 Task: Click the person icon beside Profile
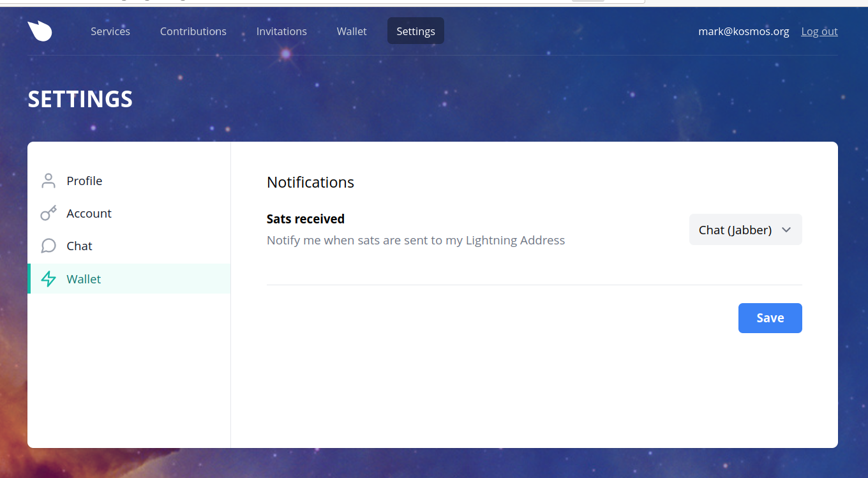coord(49,181)
